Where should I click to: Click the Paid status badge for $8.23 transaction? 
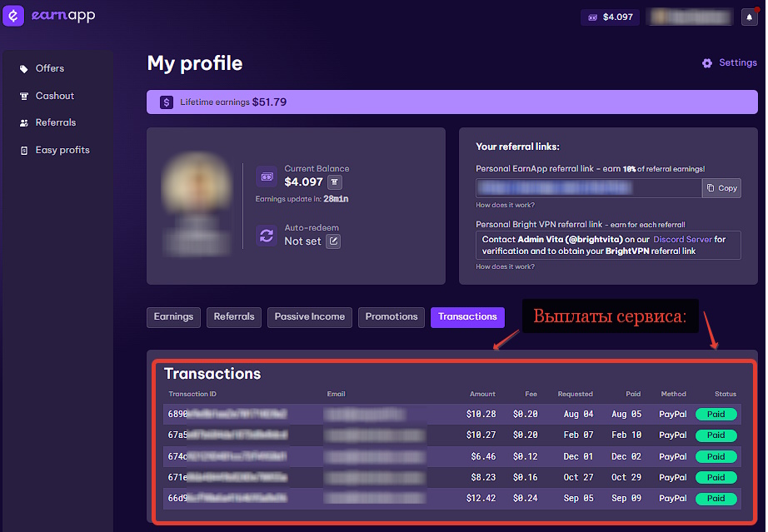point(716,478)
